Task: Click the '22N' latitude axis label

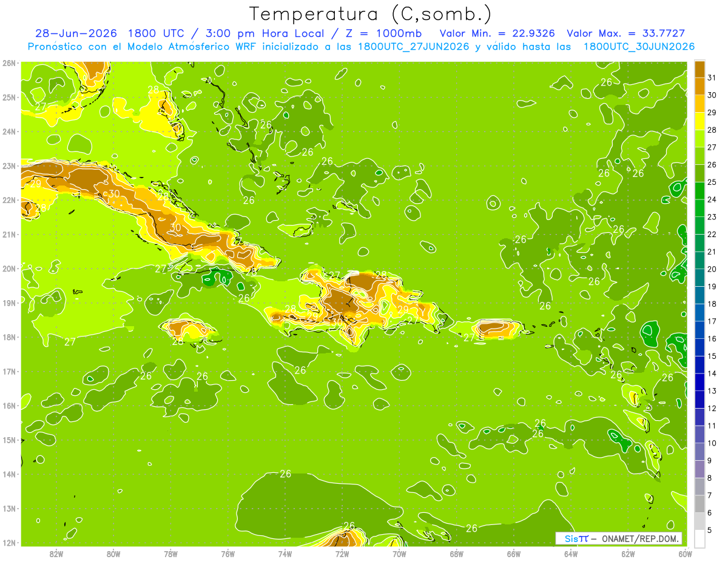Action: point(9,200)
